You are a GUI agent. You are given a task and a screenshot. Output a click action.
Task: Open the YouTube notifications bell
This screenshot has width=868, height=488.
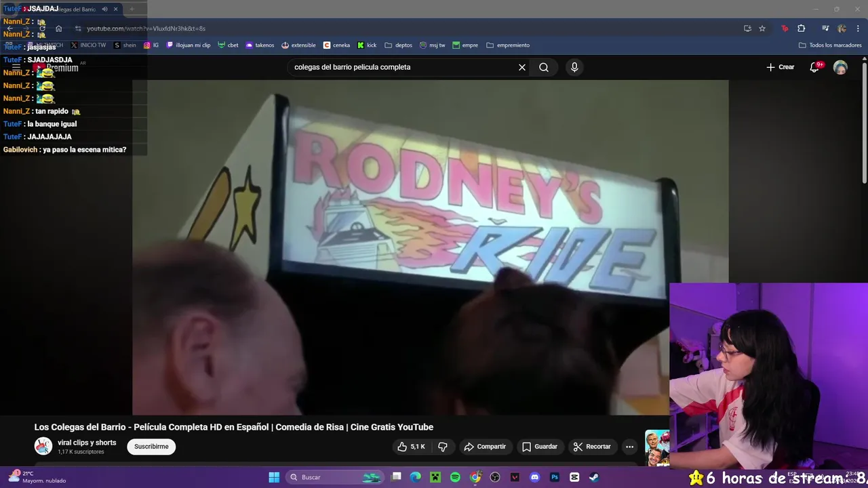tap(815, 67)
